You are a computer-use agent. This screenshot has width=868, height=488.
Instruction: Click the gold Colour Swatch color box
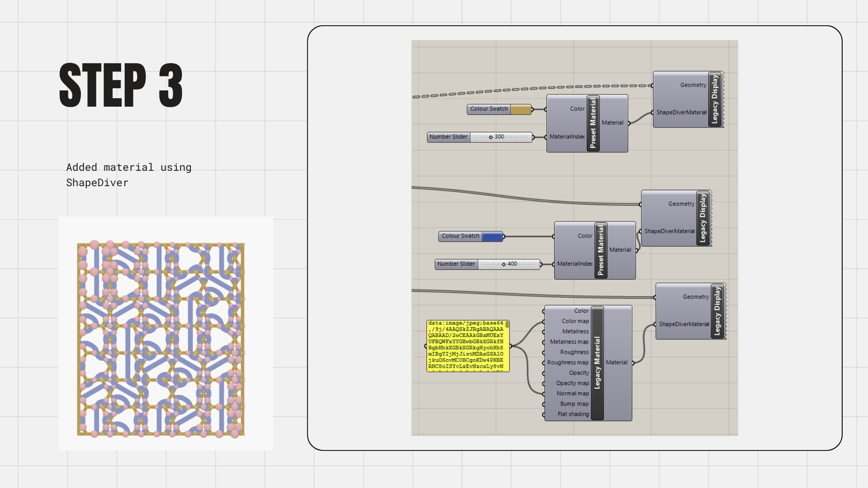click(520, 109)
